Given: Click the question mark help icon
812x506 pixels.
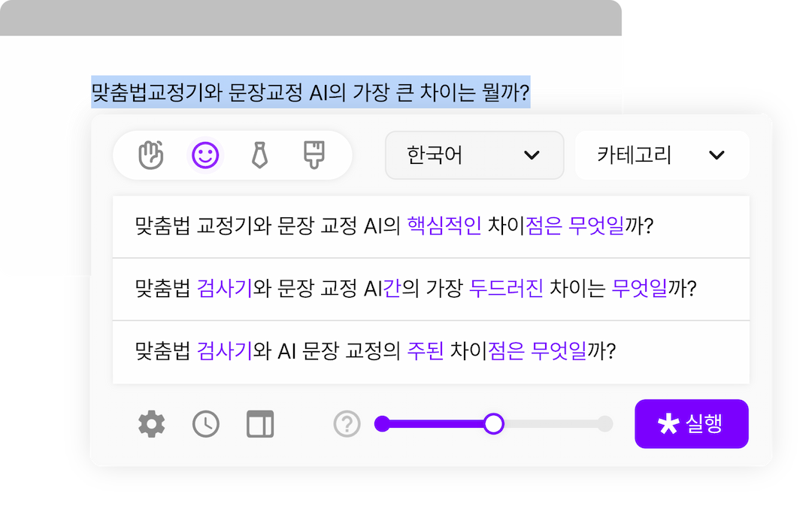Looking at the screenshot, I should tap(347, 425).
